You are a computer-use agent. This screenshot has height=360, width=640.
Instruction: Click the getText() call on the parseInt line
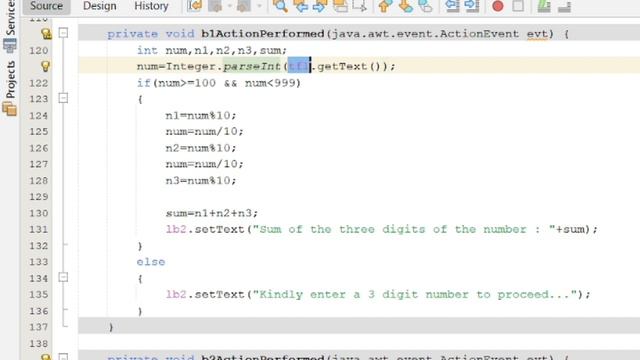pyautogui.click(x=349, y=66)
